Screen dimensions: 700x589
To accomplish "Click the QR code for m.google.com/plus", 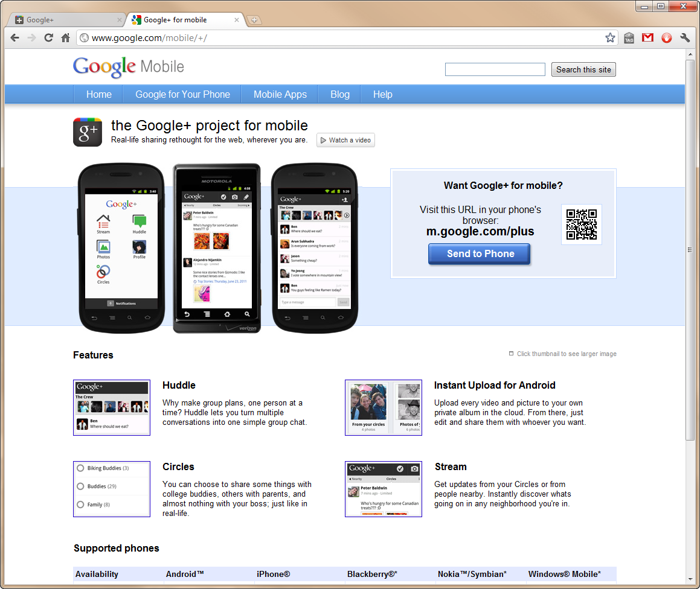I will [x=581, y=224].
